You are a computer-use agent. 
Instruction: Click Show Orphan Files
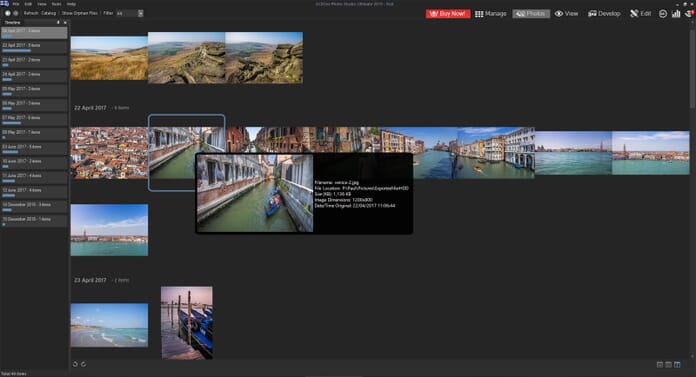(79, 13)
